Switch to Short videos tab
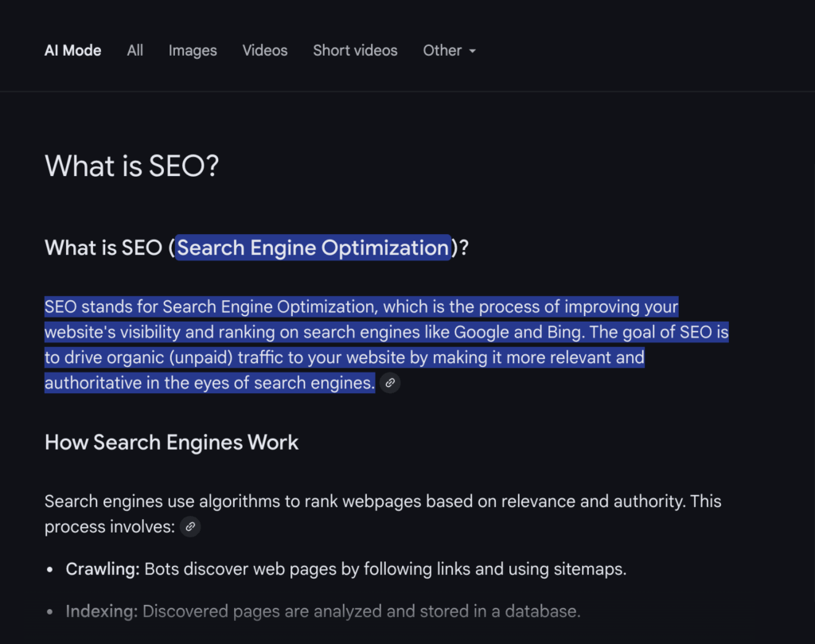 (x=355, y=50)
